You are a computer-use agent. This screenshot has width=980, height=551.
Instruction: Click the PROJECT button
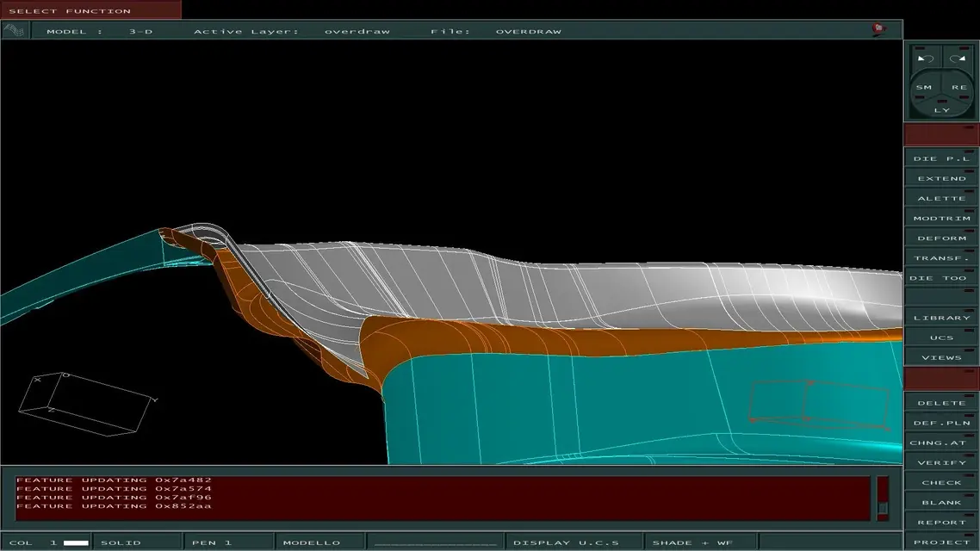pyautogui.click(x=941, y=542)
